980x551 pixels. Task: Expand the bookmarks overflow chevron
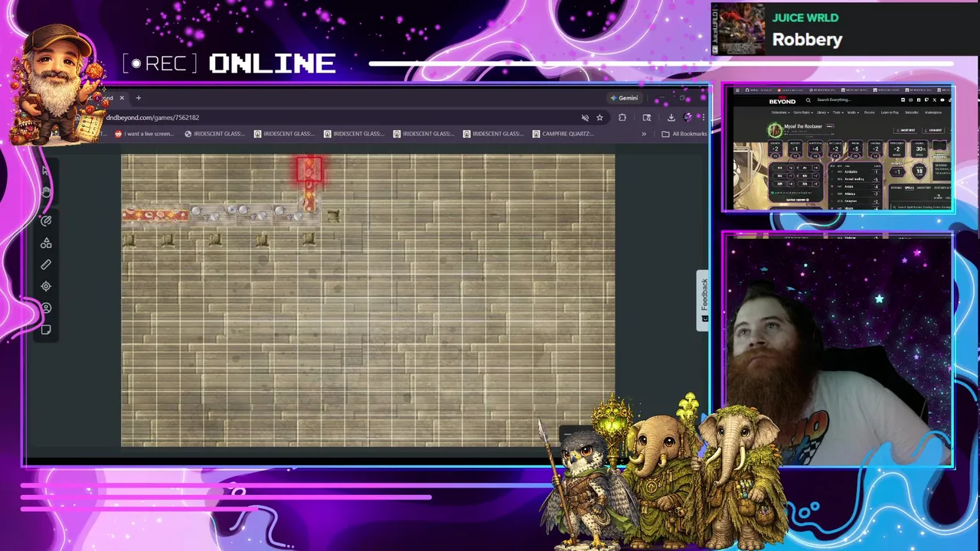pyautogui.click(x=644, y=134)
